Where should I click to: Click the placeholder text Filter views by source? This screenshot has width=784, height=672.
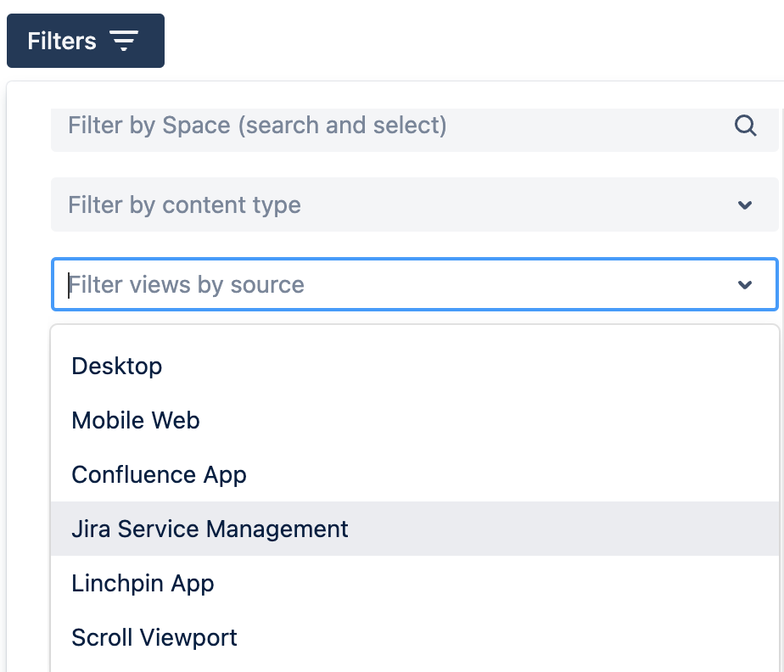185,284
